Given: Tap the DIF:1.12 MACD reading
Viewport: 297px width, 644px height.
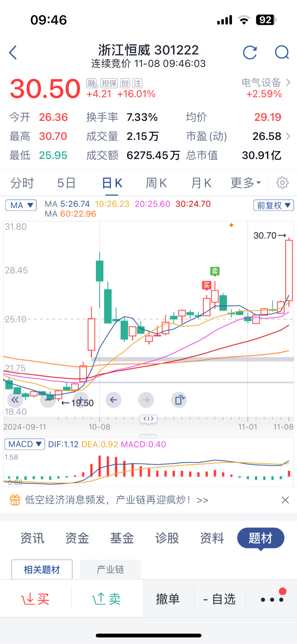Looking at the screenshot, I should click(x=63, y=444).
